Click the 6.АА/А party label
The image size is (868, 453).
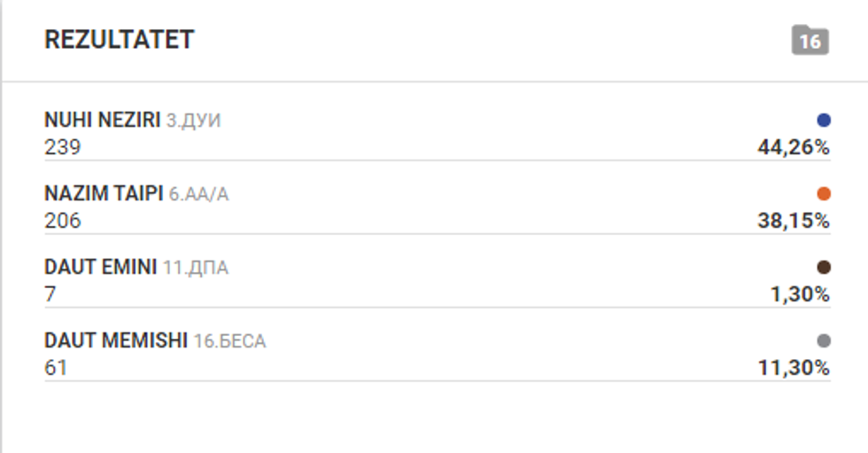point(198,194)
